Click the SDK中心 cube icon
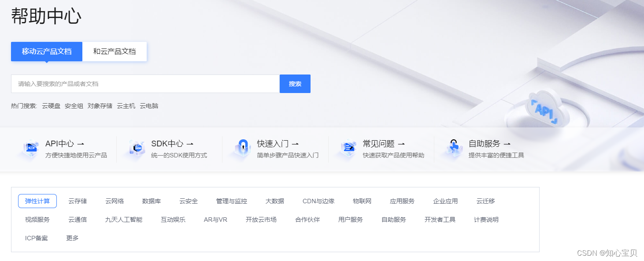 (x=137, y=149)
